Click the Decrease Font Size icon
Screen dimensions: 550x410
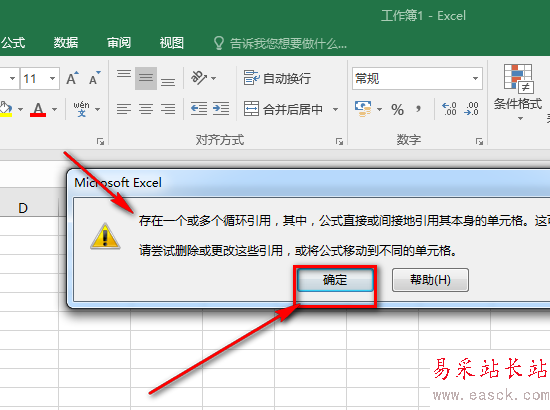[x=94, y=78]
